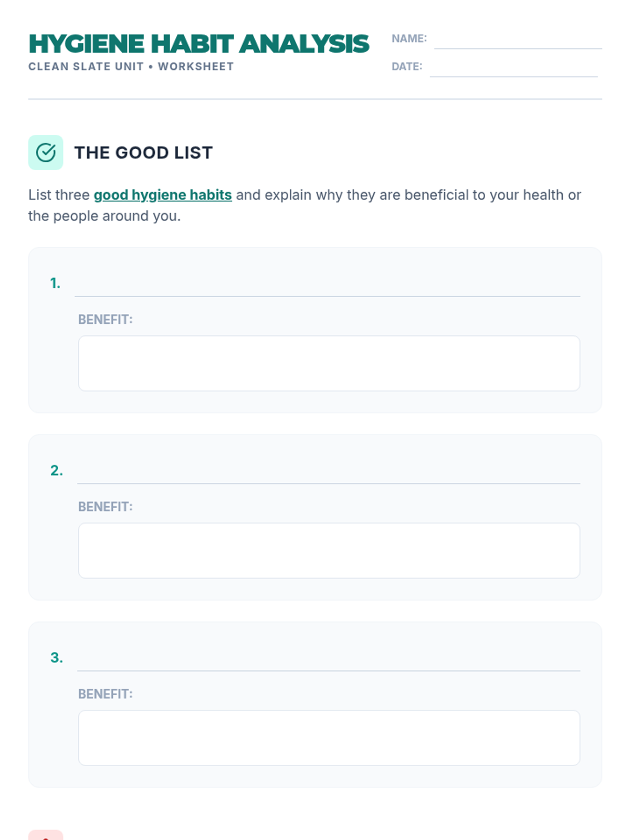Click the green checkmark Good List icon

[x=46, y=153]
